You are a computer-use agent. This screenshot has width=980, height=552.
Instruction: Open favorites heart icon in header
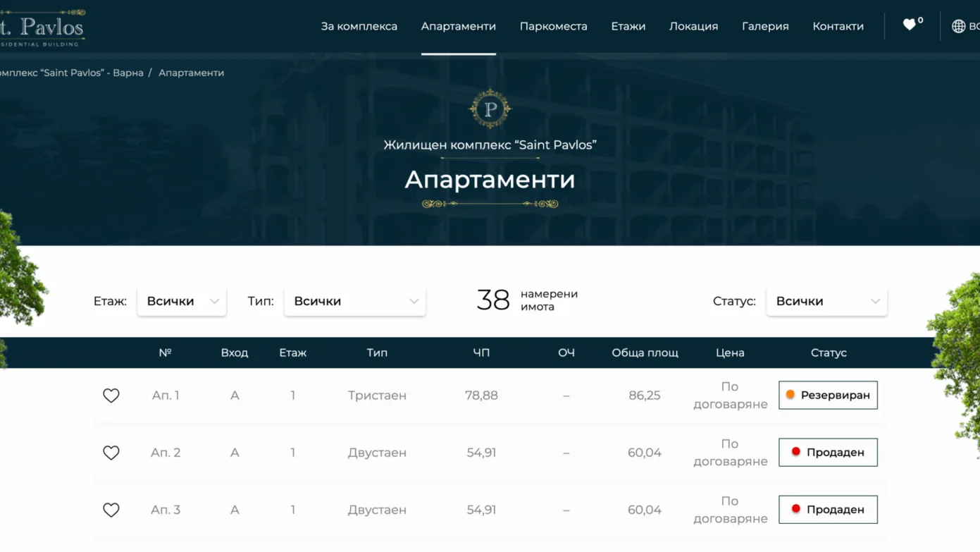point(910,25)
